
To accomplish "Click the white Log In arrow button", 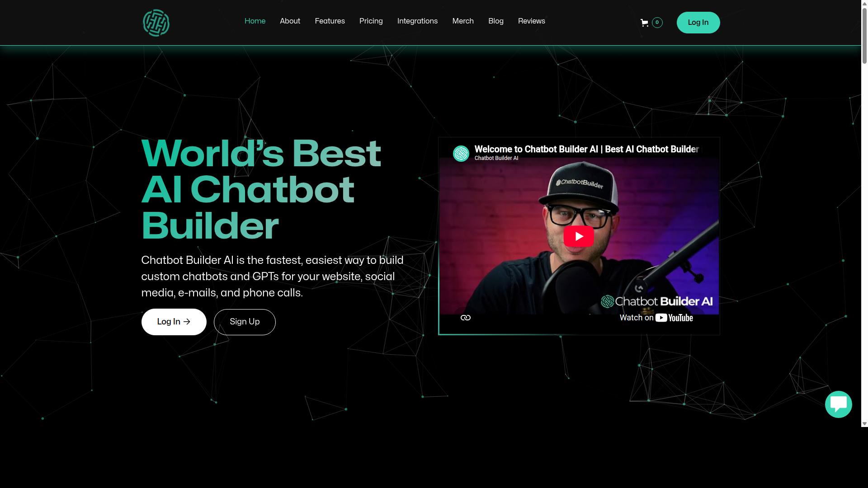I will point(174,322).
